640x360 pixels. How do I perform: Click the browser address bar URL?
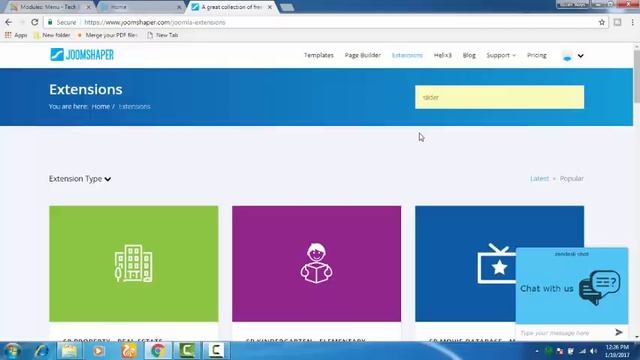click(x=155, y=22)
